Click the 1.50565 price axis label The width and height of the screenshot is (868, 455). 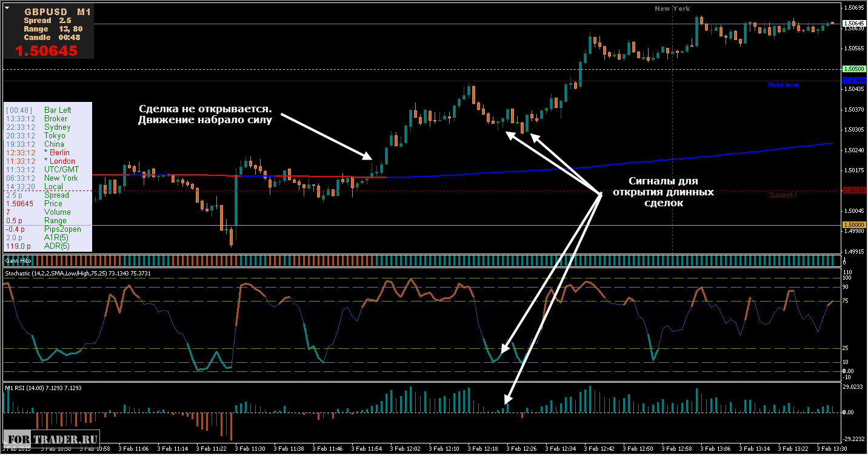coord(853,49)
